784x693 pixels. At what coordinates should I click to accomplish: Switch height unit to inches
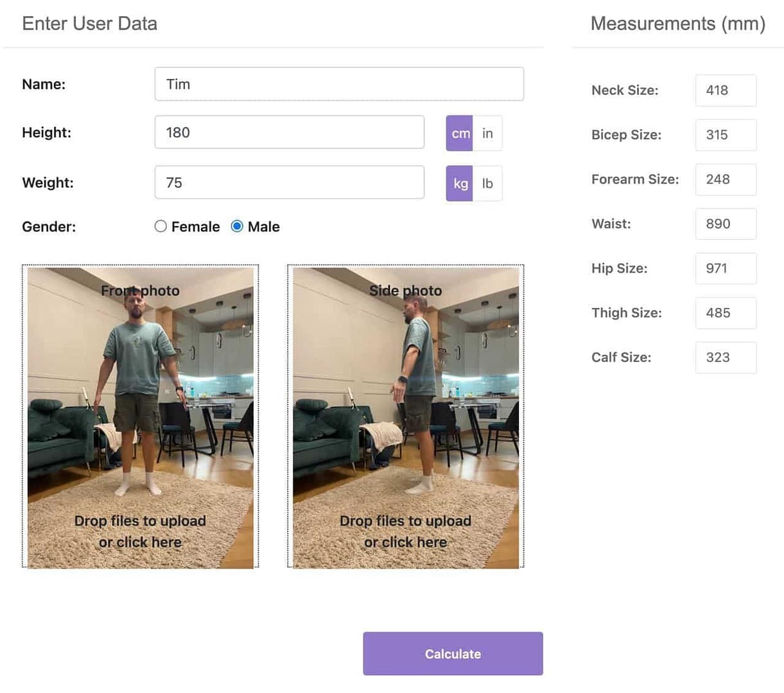coord(487,133)
